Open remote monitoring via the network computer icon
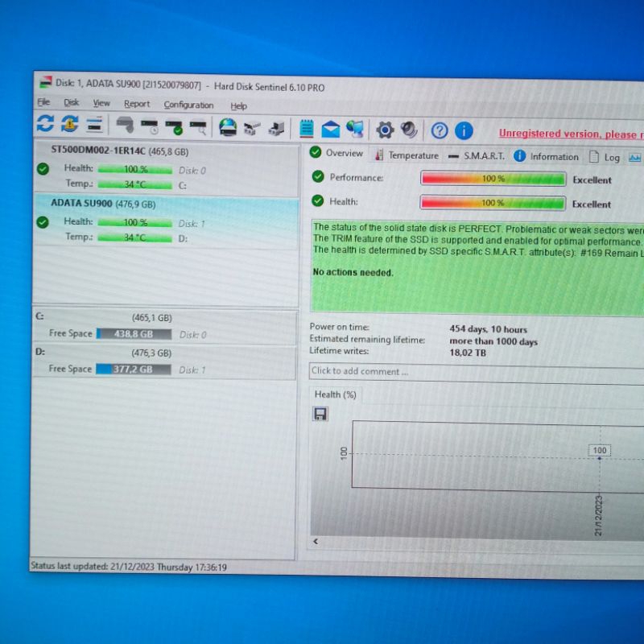The height and width of the screenshot is (644, 644). point(354,127)
